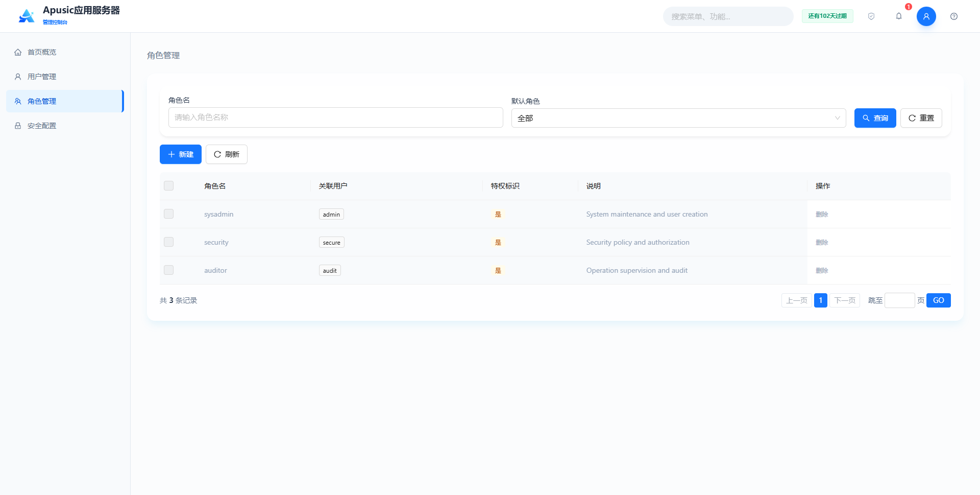Click the 新建 create button

pyautogui.click(x=181, y=154)
